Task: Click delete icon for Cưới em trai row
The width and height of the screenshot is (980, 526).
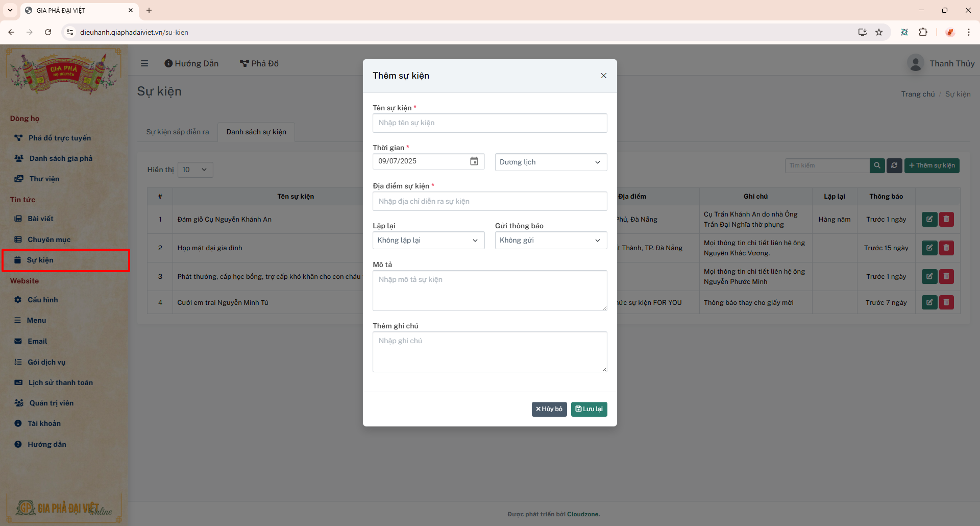Action: pos(946,302)
